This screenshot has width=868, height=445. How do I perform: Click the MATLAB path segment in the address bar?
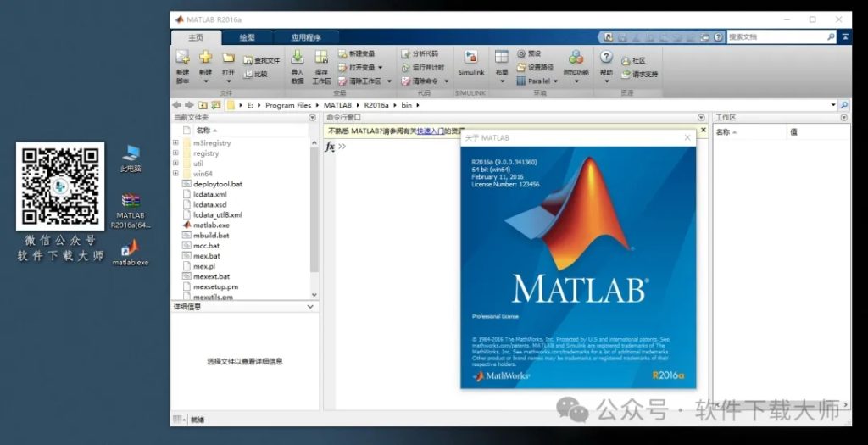tap(337, 105)
